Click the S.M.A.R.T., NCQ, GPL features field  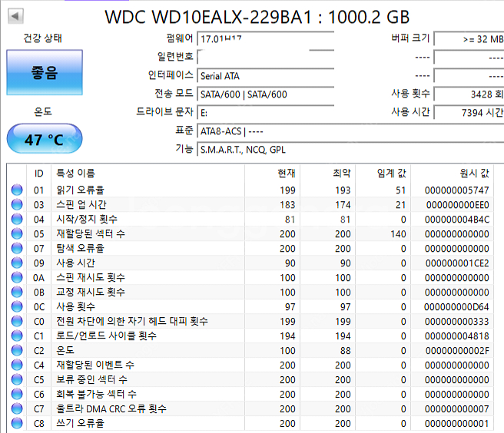[350, 150]
